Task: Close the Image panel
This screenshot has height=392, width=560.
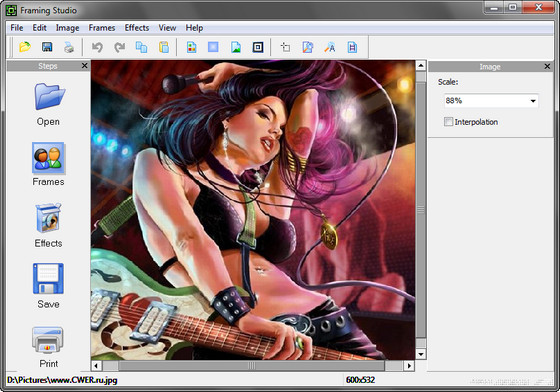Action: (547, 66)
